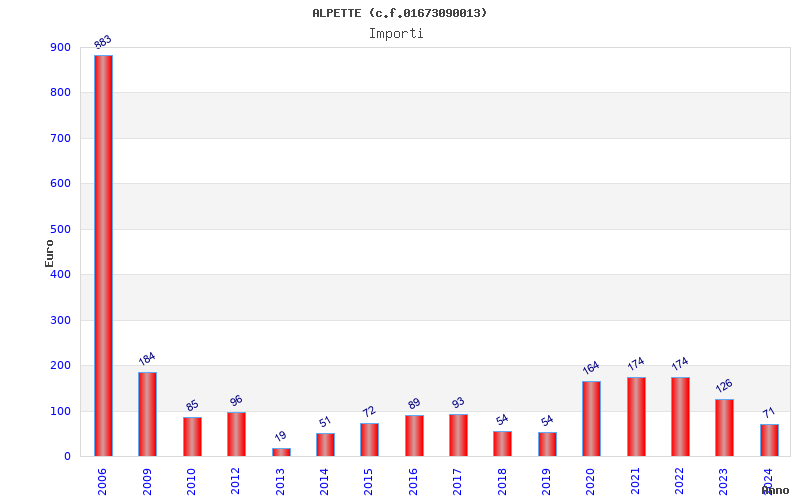Click the 800 y-axis tick label

tap(61, 93)
